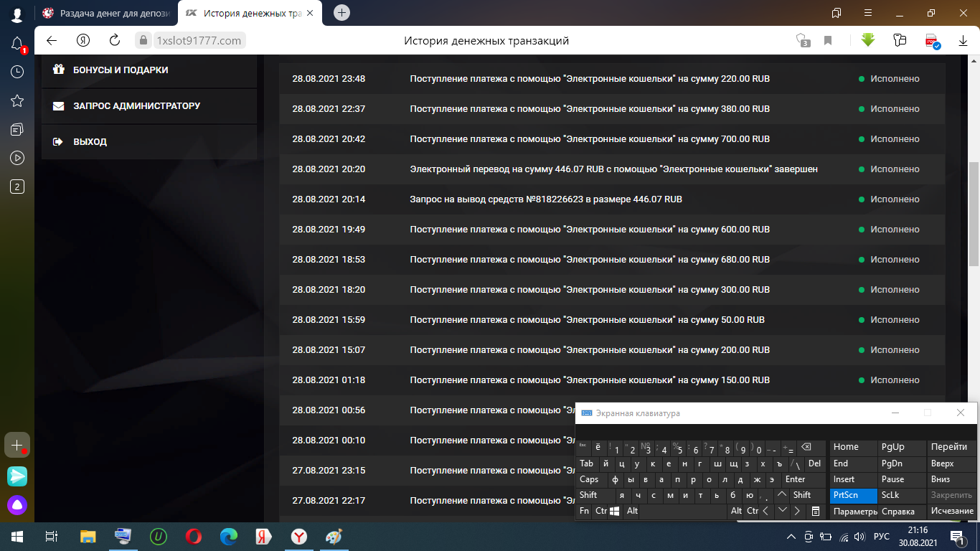Open browsing history clock icon in sidebar
980x551 pixels.
[17, 72]
